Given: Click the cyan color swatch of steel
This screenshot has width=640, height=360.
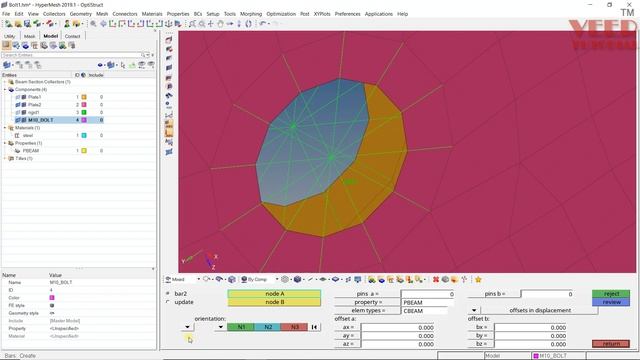Looking at the screenshot, I should (x=84, y=136).
